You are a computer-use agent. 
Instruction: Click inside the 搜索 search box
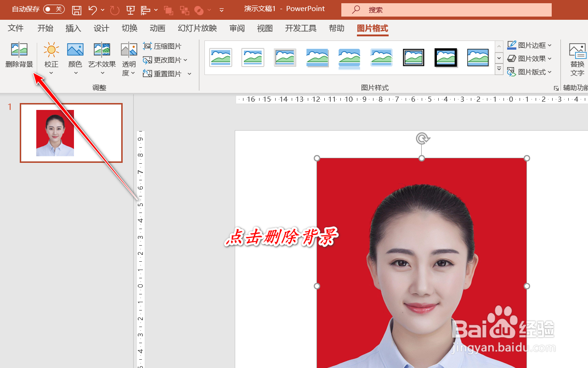point(446,10)
